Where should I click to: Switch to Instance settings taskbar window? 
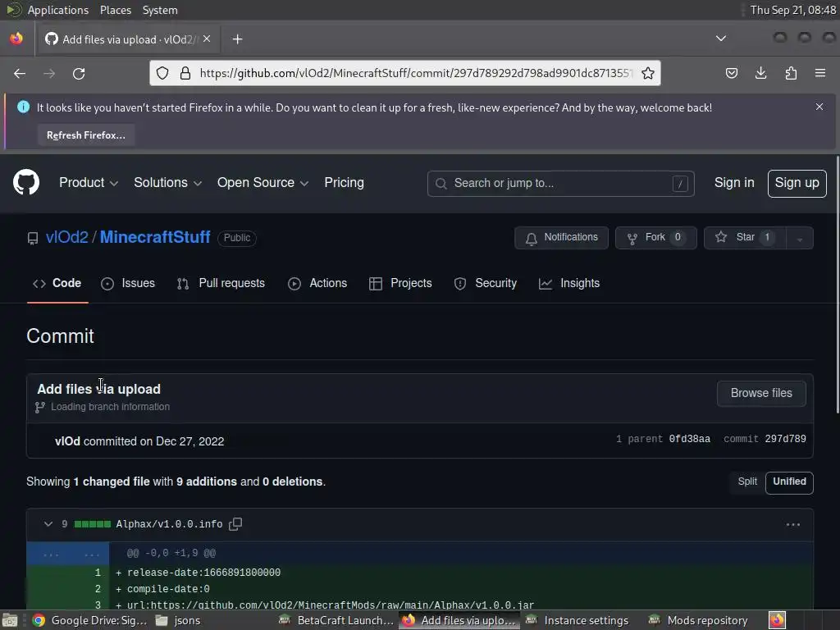pos(577,620)
